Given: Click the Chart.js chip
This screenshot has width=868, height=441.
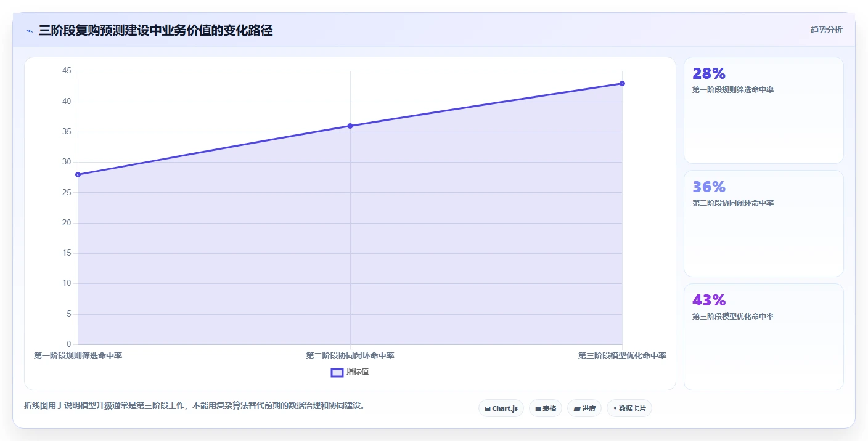Looking at the screenshot, I should pos(501,408).
